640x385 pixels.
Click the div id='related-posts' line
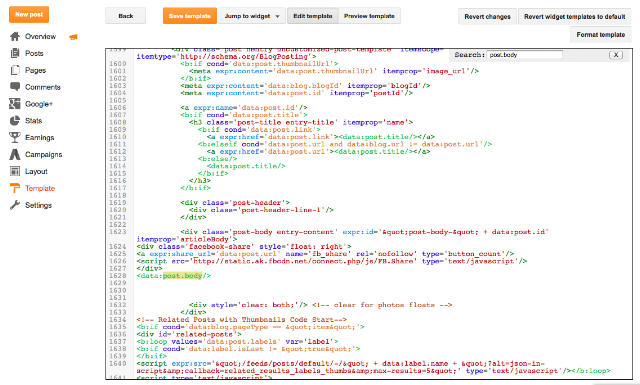(189, 334)
